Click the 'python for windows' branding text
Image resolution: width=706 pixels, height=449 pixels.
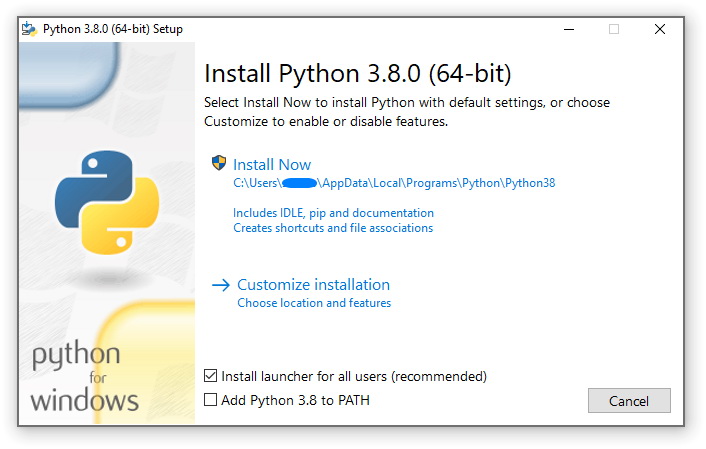click(x=83, y=378)
